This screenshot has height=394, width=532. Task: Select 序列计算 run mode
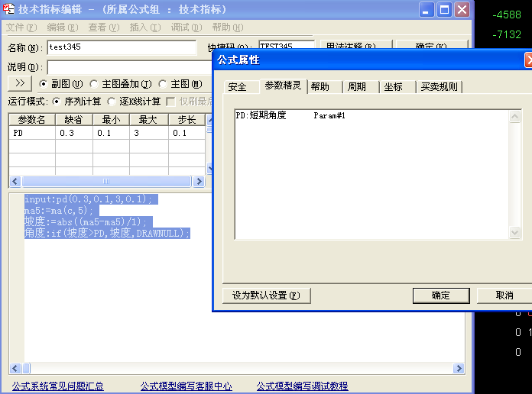pyautogui.click(x=57, y=102)
